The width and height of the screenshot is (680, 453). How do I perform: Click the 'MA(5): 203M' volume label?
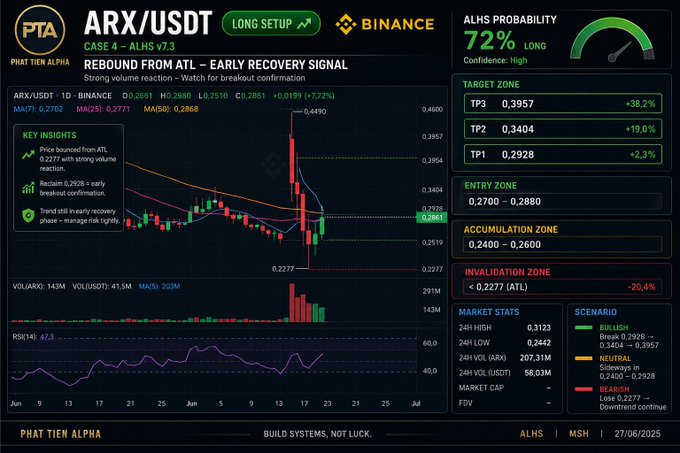[x=160, y=286]
